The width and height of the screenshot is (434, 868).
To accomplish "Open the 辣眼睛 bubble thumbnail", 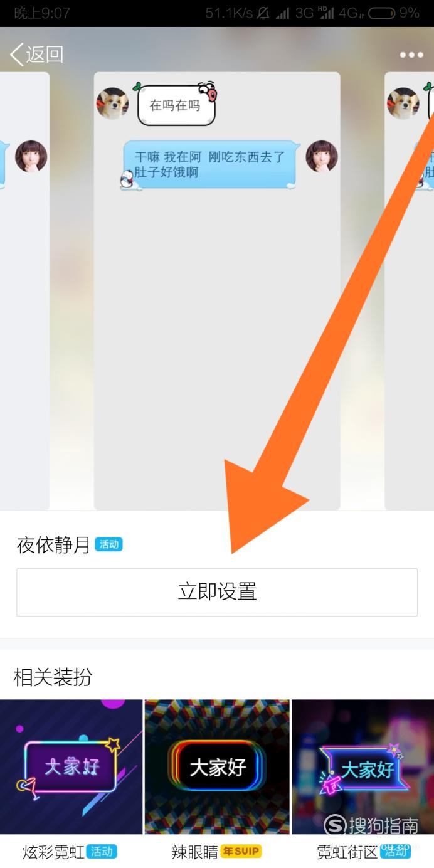I will (x=217, y=766).
